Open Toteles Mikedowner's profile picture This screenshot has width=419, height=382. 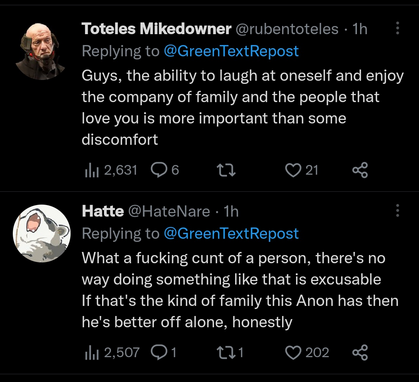(40, 51)
